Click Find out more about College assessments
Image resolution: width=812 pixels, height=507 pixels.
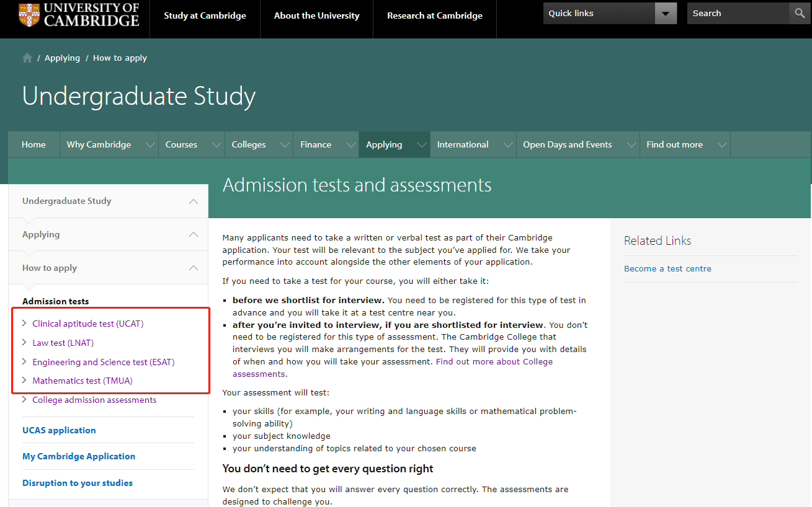(x=393, y=368)
